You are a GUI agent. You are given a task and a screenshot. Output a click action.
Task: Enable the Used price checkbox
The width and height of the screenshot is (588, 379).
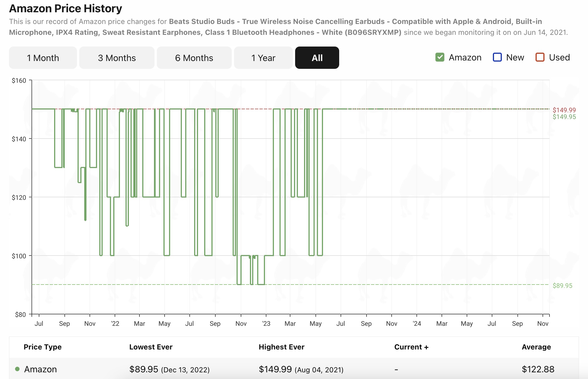click(540, 57)
